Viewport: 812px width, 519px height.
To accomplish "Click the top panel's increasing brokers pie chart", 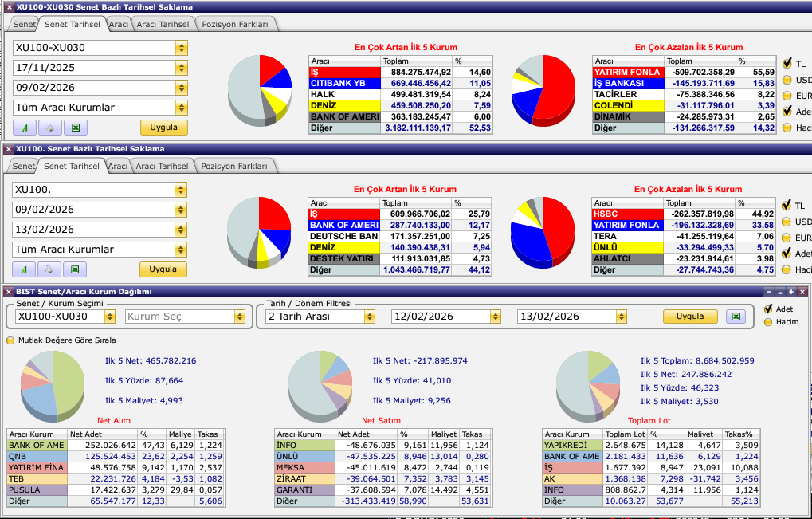I will [x=260, y=89].
